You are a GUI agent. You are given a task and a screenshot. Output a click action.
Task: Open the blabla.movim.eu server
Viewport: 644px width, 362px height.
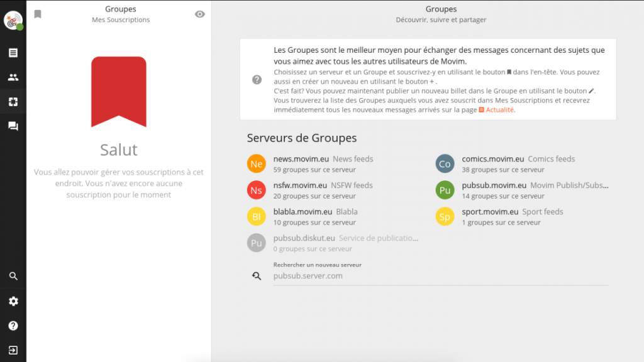click(303, 212)
